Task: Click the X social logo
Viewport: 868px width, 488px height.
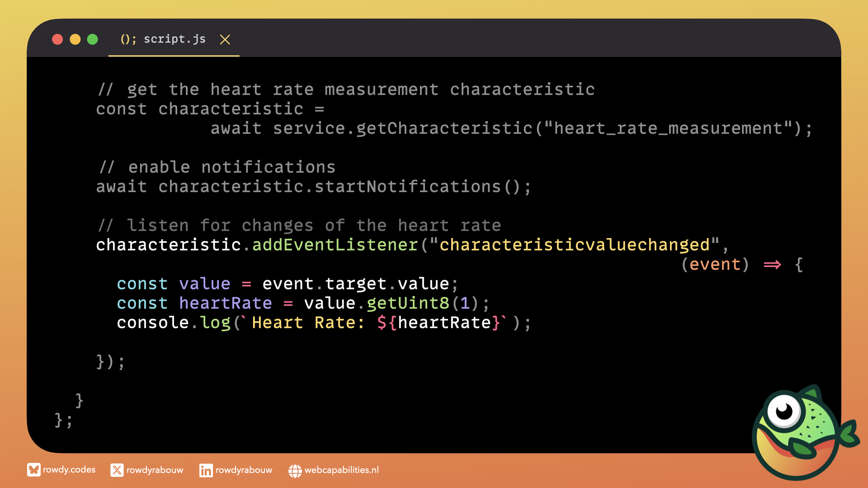Action: [x=117, y=470]
